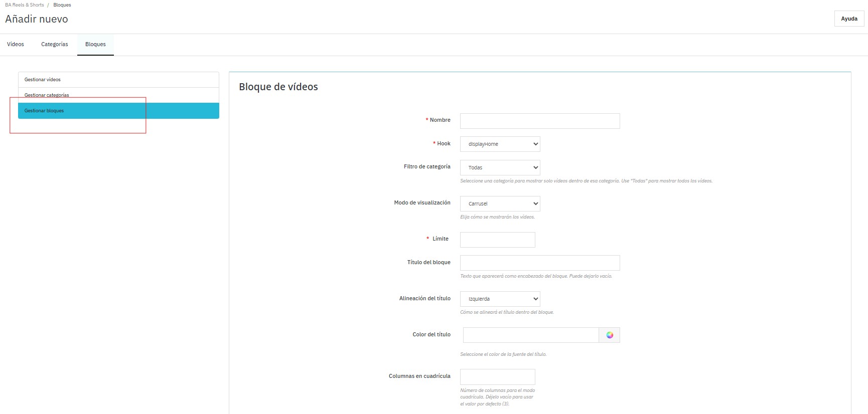Click the Bloques breadcrumb item
This screenshot has width=868, height=414.
62,5
